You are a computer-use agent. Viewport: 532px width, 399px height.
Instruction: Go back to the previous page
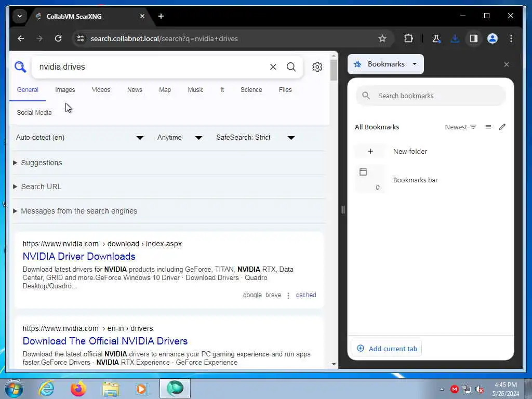click(21, 38)
